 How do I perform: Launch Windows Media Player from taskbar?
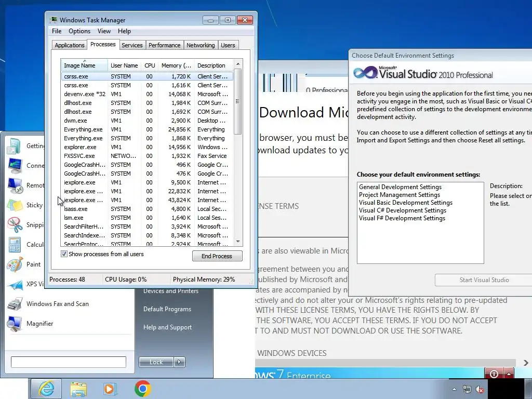[109, 389]
